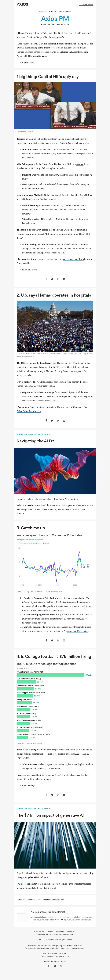Email the Hamas hospitals story via envelope icon

[x=64, y=420]
